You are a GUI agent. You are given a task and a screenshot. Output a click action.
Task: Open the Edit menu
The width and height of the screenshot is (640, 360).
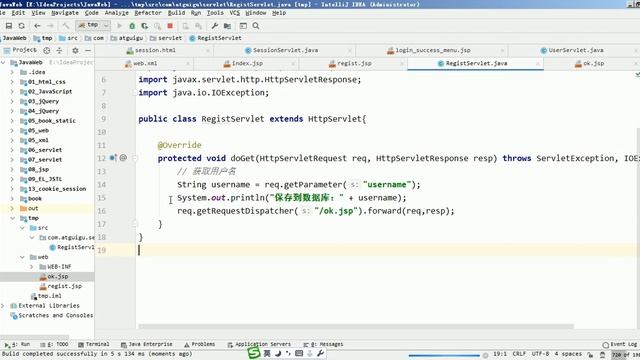click(18, 13)
